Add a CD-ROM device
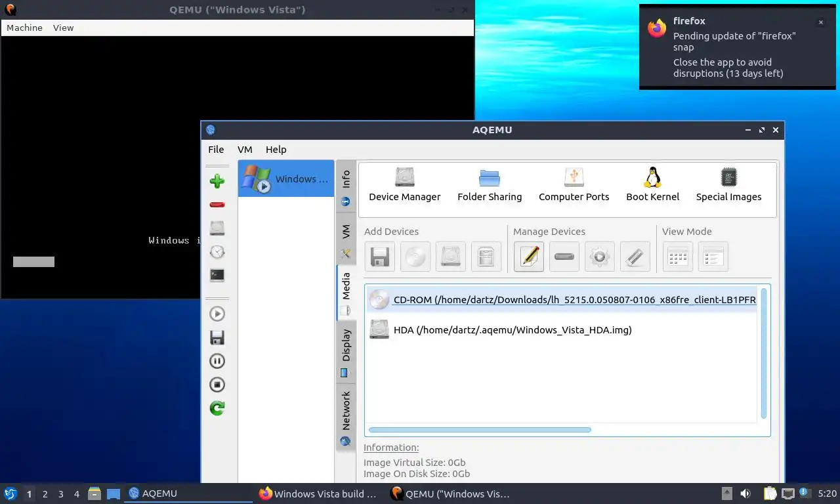The height and width of the screenshot is (504, 840). tap(415, 257)
